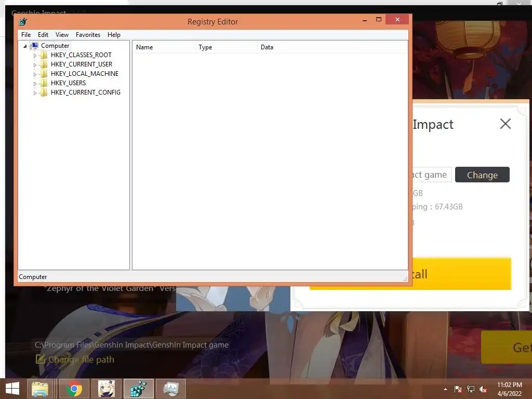The width and height of the screenshot is (532, 399).
Task: Click the HKEY_LOCAL_MACHINE folder icon
Action: 44,74
